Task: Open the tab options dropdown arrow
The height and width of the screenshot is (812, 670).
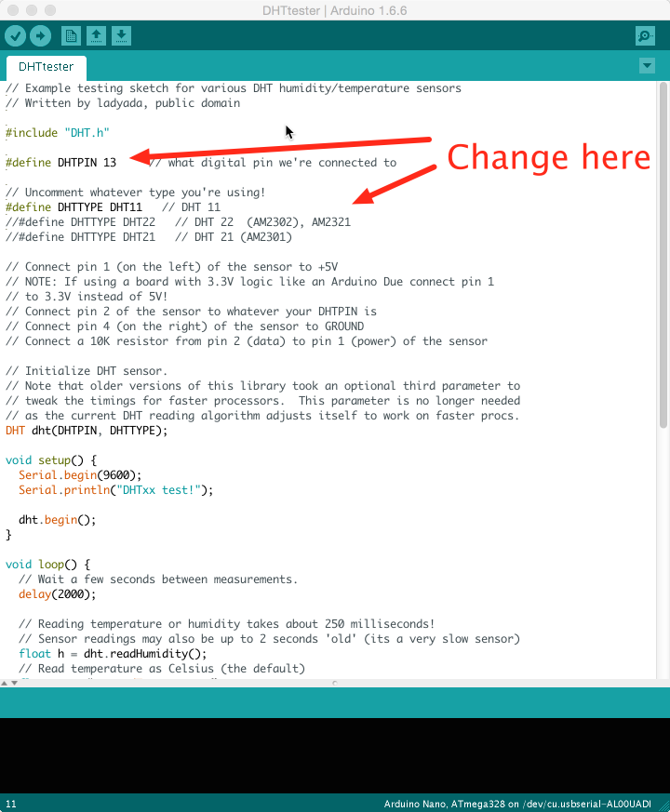Action: [648, 66]
